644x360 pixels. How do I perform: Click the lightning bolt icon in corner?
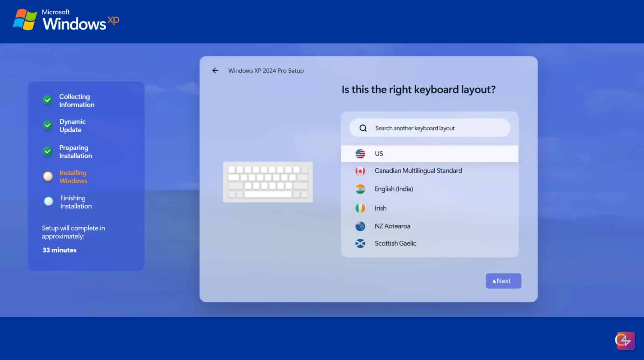pyautogui.click(x=625, y=341)
